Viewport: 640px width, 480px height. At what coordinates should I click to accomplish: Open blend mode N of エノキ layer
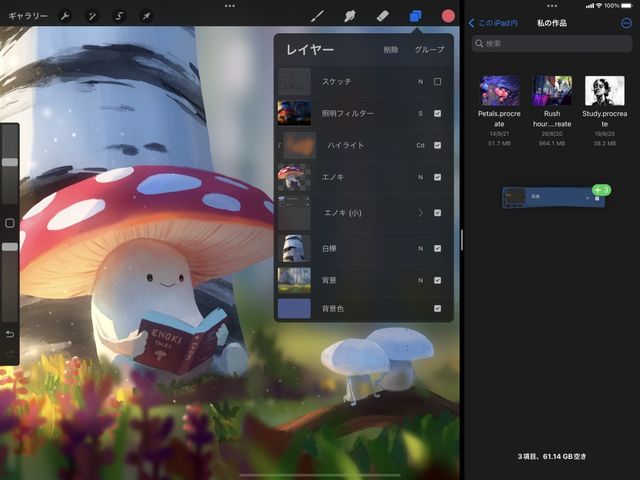420,177
